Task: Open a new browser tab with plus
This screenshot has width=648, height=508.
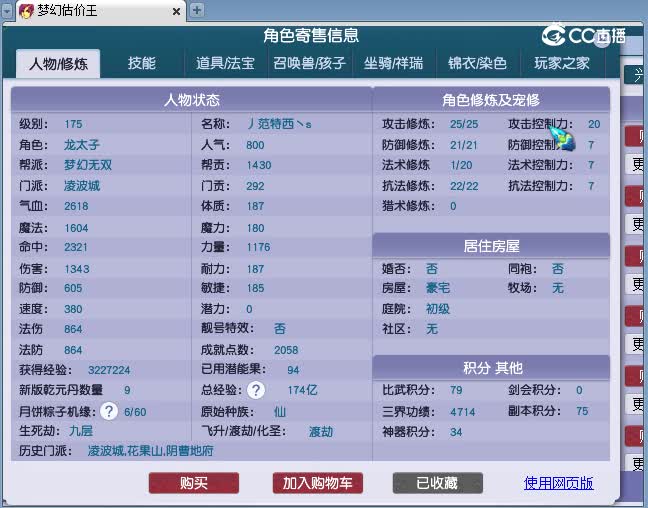Action: coord(197,10)
